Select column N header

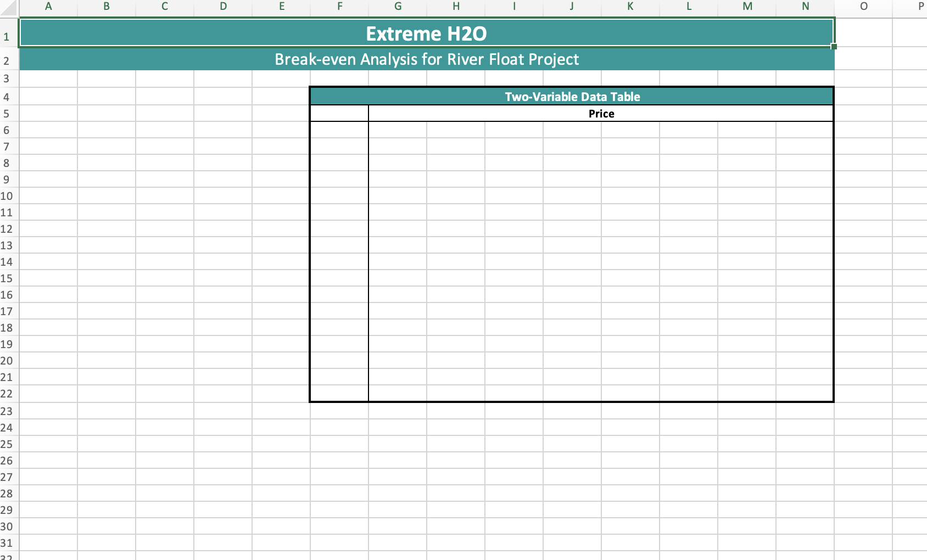point(805,7)
